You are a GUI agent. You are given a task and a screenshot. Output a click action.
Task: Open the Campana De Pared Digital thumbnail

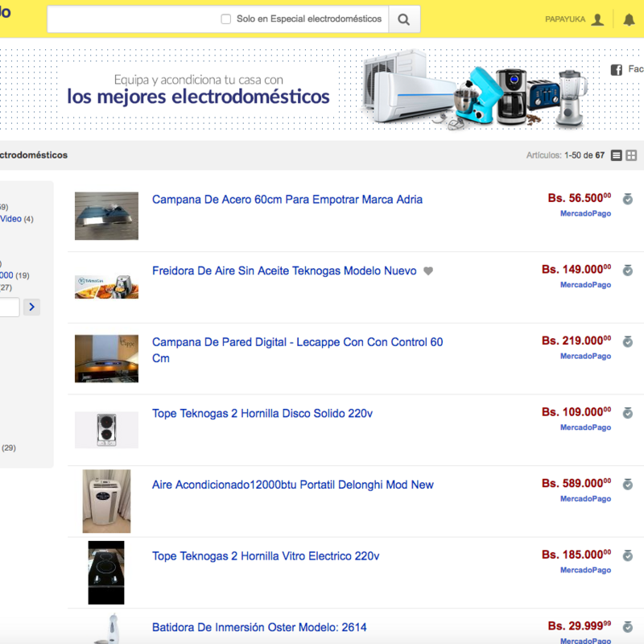pyautogui.click(x=106, y=358)
